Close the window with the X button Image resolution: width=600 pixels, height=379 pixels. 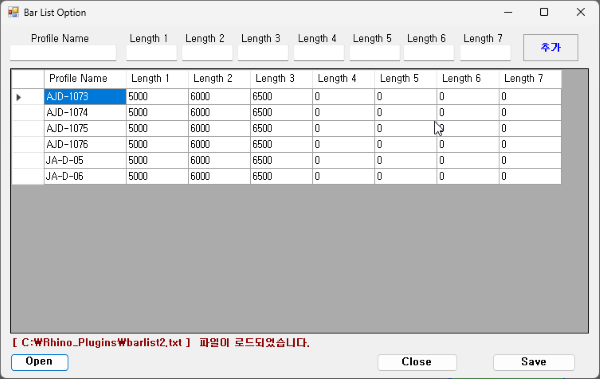580,12
